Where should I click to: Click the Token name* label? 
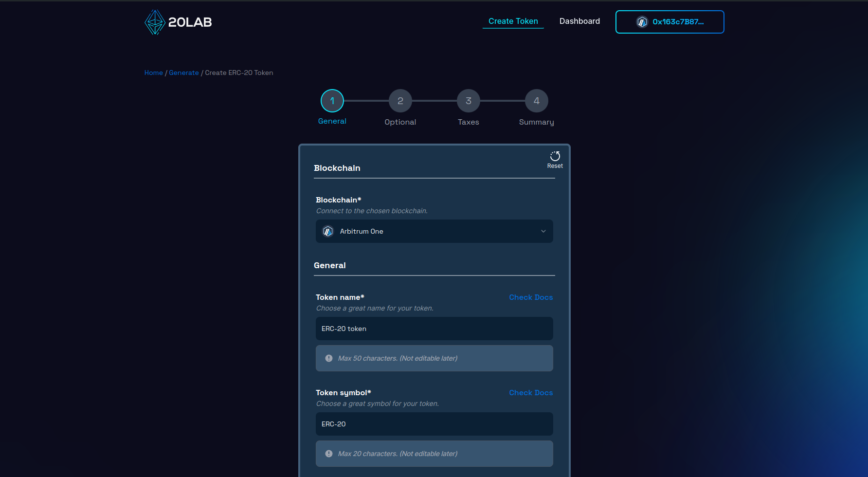[x=340, y=297]
